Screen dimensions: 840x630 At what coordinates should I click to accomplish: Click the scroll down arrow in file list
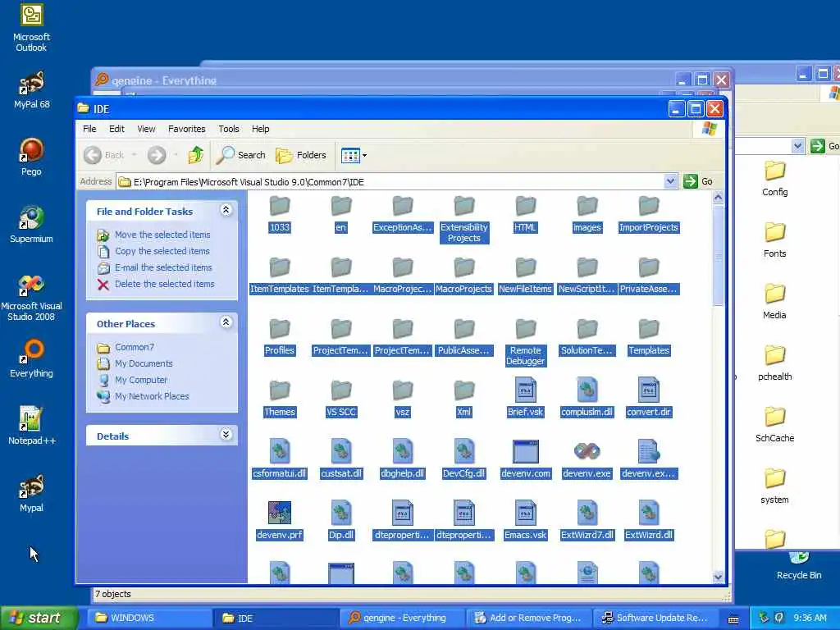(x=718, y=577)
